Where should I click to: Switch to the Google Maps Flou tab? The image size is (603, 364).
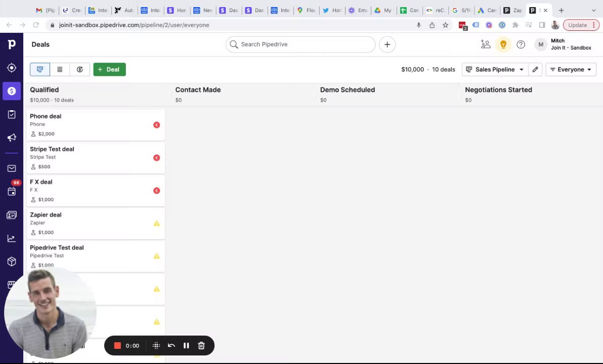tap(306, 11)
